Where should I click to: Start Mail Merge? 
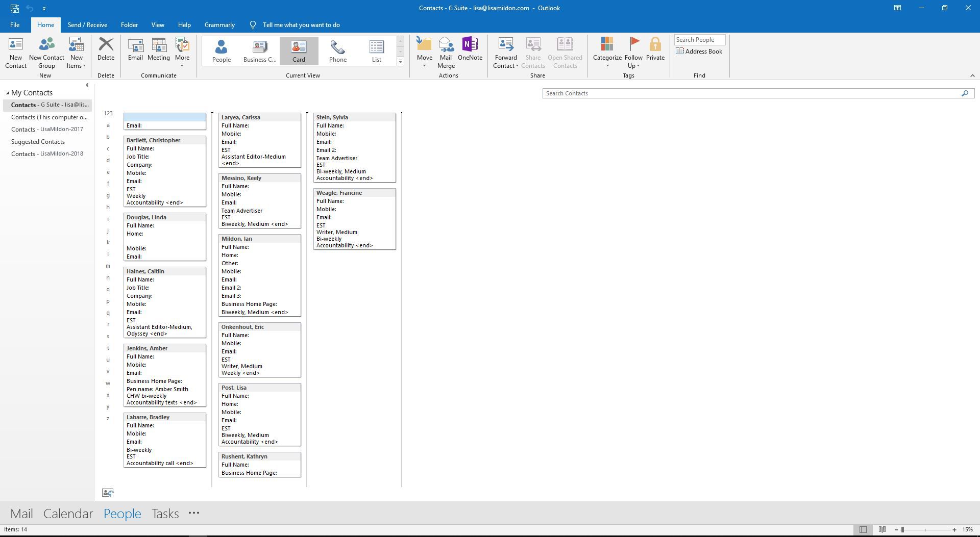tap(446, 53)
